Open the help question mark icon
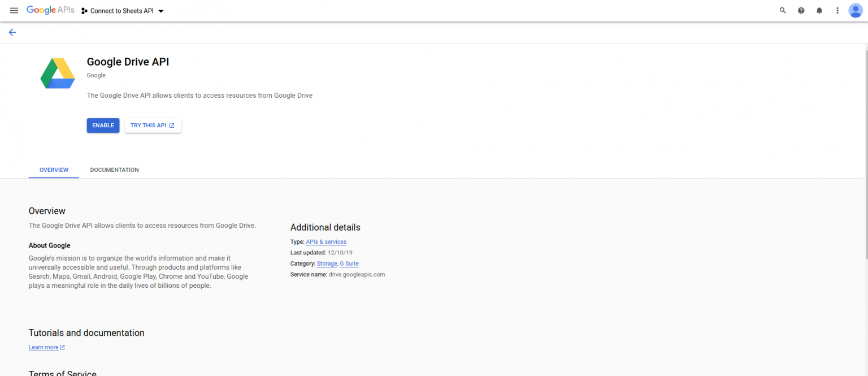This screenshot has width=868, height=376. (801, 10)
